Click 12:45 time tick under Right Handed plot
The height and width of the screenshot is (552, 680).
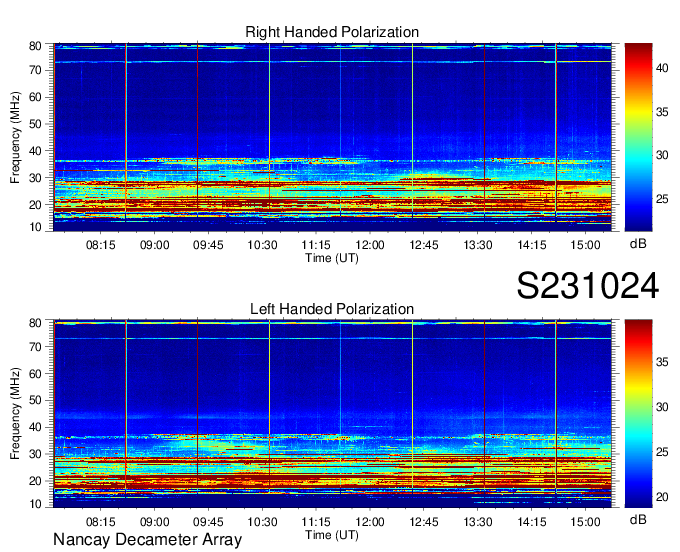[x=424, y=245]
